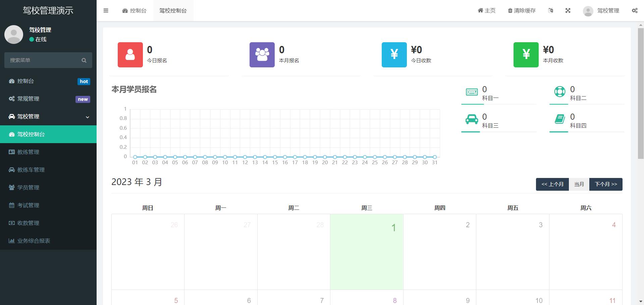The height and width of the screenshot is (305, 644).
Task: Click the scrollbar down arrow
Action: [641, 301]
